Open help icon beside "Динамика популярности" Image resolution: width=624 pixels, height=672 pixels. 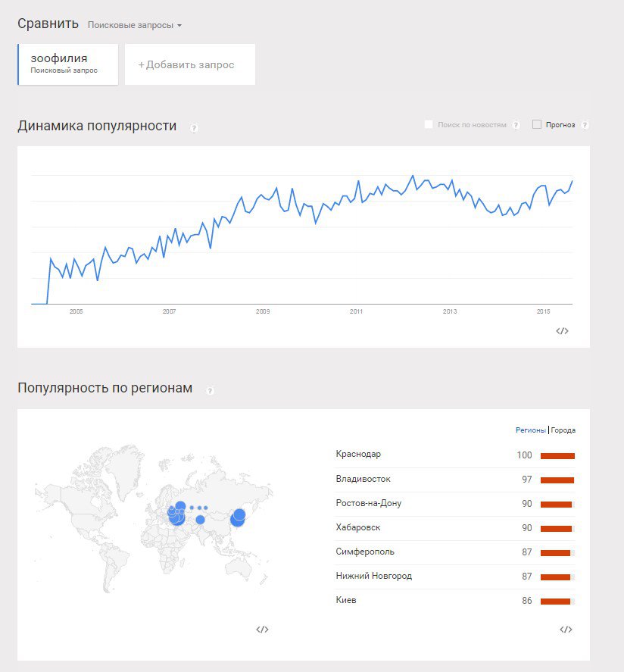[194, 128]
